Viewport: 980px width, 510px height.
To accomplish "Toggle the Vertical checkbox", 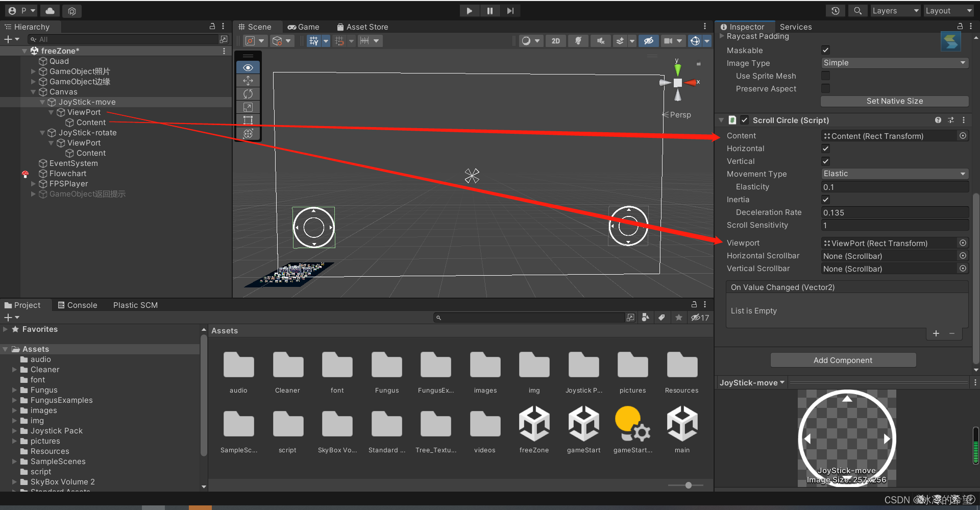I will click(825, 161).
